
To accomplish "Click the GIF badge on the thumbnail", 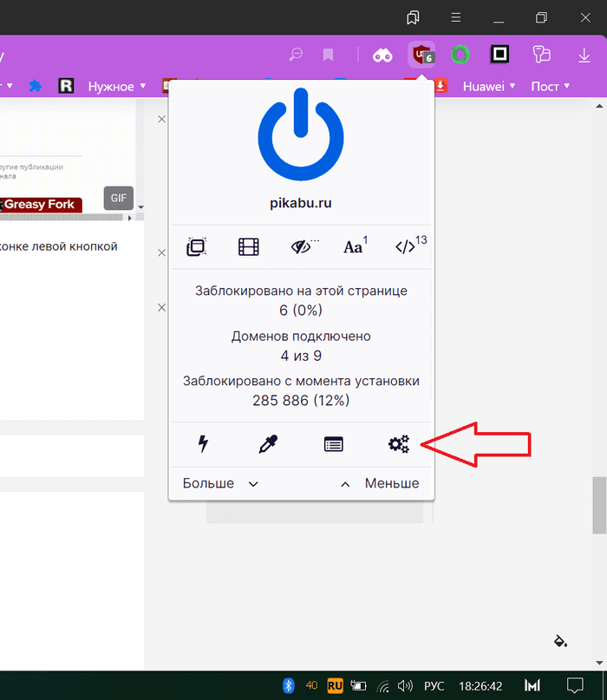I will click(119, 198).
